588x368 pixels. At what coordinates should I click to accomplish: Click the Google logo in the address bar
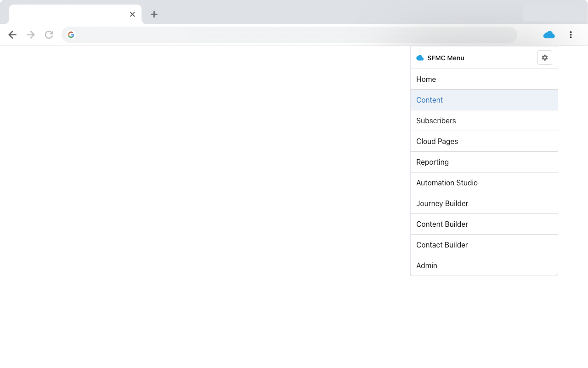tap(71, 34)
